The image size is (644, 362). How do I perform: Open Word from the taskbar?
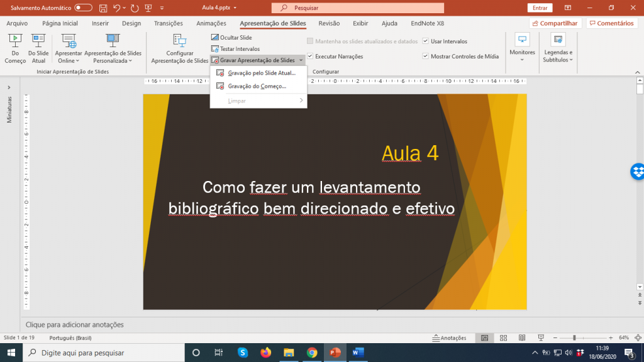pyautogui.click(x=358, y=353)
